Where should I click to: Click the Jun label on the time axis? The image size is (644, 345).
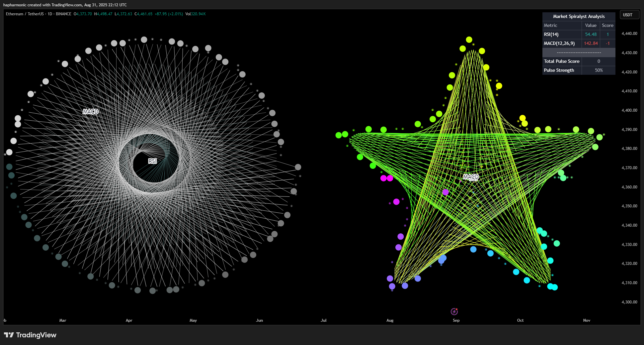pos(260,320)
